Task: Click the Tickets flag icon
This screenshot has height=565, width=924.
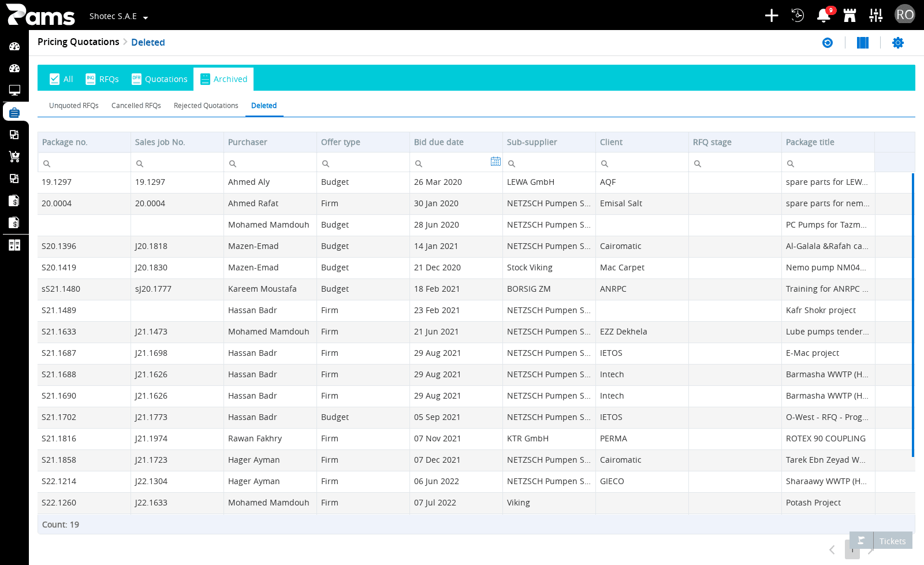Action: pyautogui.click(x=861, y=541)
